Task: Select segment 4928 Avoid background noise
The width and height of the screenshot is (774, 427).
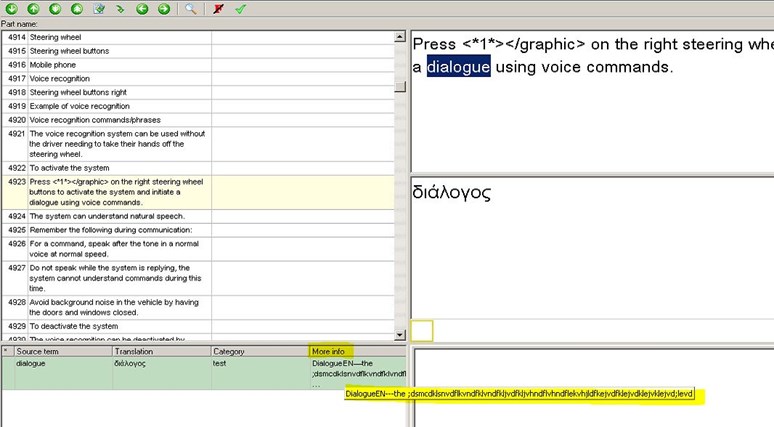Action: [x=197, y=307]
